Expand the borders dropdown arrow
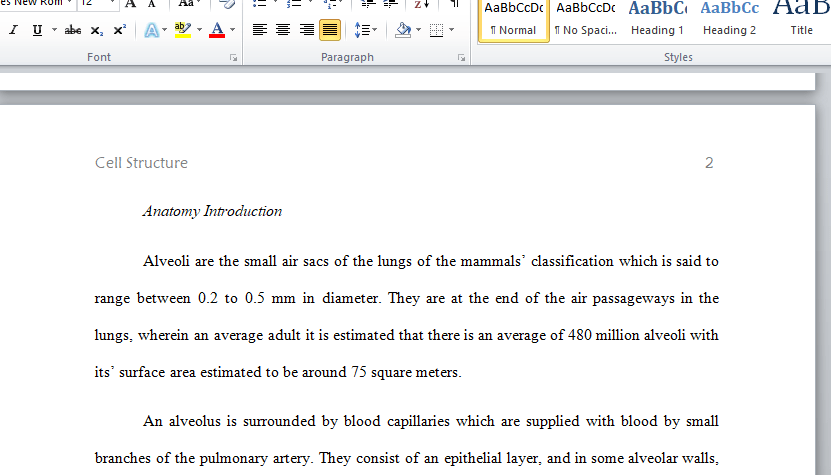Screen dimensions: 831x475 point(452,30)
